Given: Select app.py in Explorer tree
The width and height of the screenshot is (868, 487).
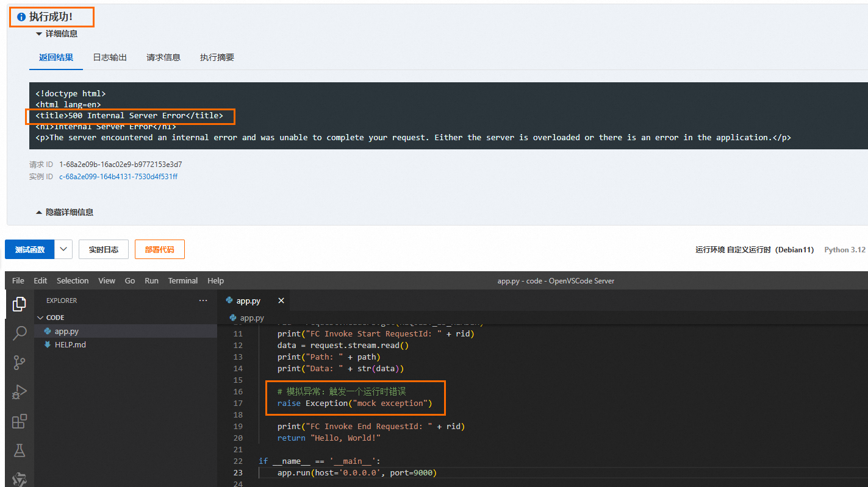Looking at the screenshot, I should click(126, 331).
